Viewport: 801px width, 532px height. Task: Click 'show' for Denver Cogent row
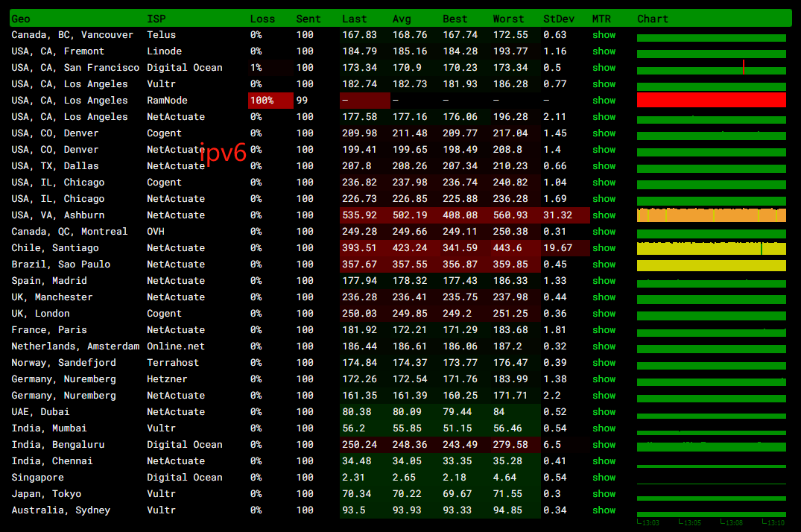(x=604, y=133)
